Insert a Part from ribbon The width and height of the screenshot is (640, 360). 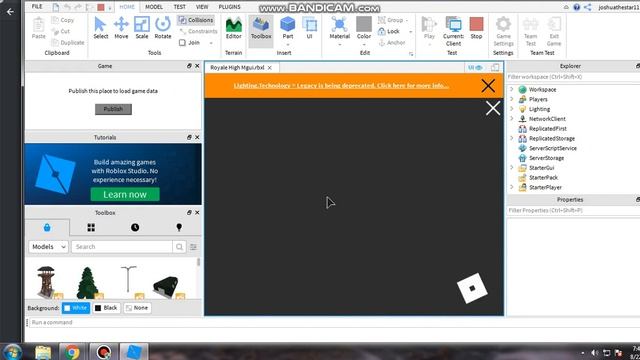click(x=288, y=29)
